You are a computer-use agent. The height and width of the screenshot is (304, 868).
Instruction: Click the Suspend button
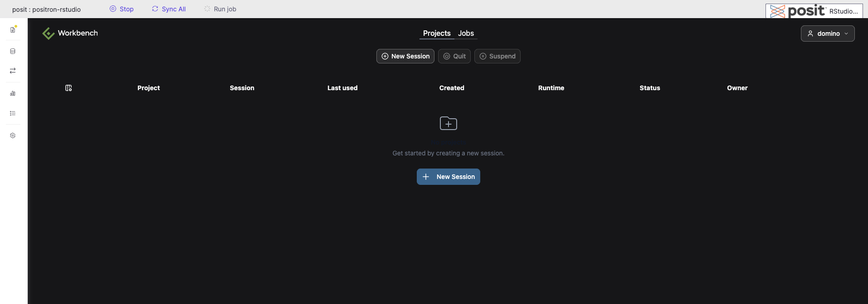click(497, 56)
